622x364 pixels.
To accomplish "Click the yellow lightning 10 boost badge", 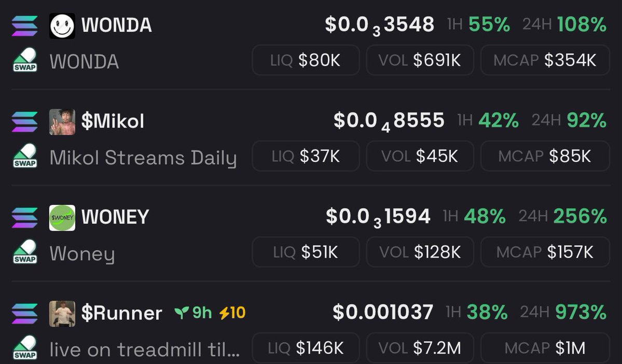I will (232, 313).
